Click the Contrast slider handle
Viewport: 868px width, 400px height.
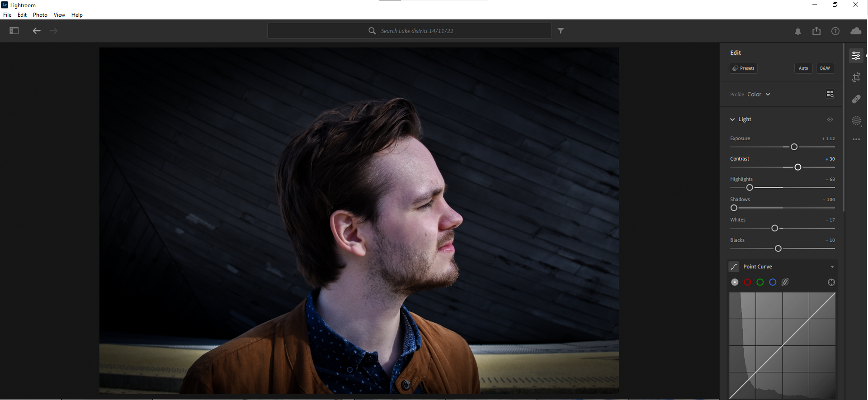click(798, 167)
